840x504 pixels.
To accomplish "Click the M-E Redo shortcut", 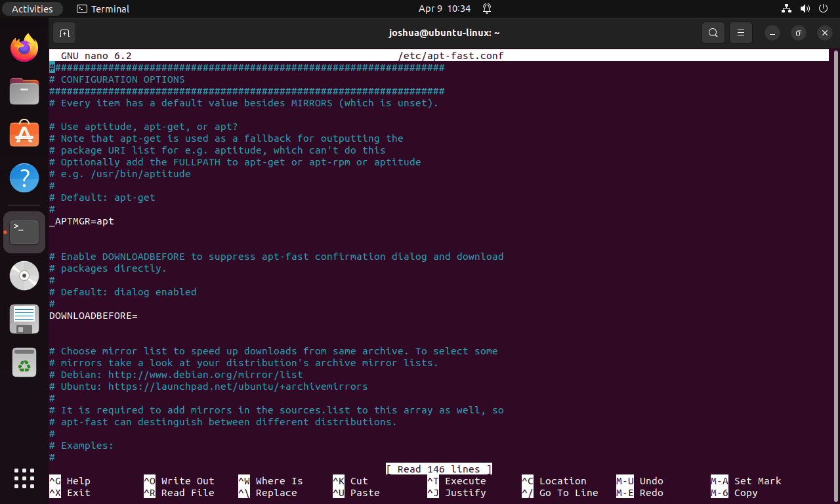I will click(640, 493).
